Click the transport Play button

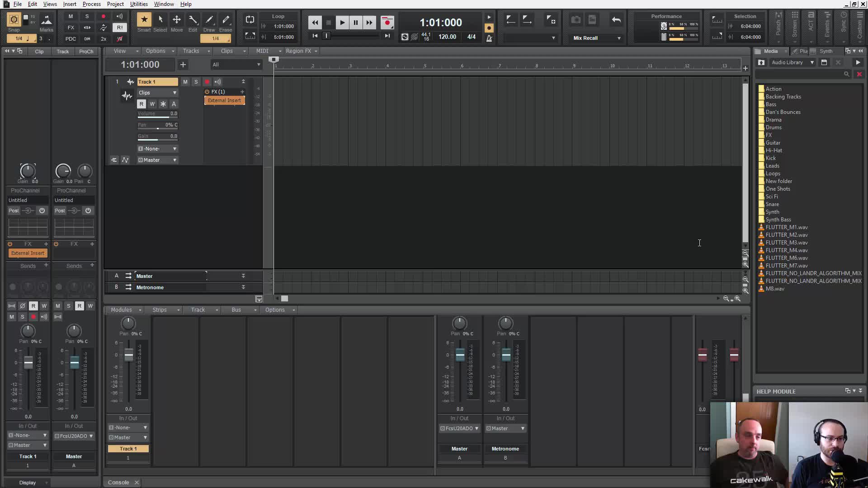[x=342, y=22]
